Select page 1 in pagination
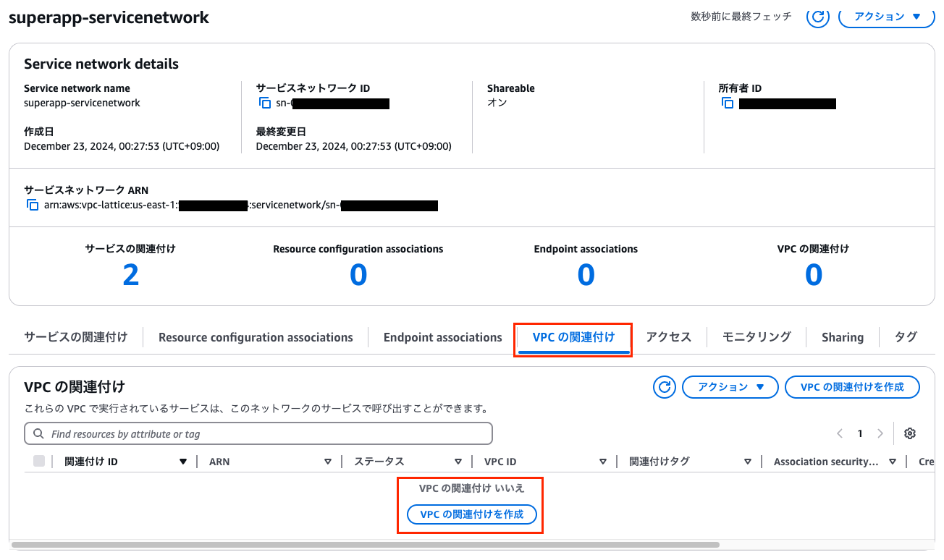The width and height of the screenshot is (944, 560). pyautogui.click(x=860, y=433)
